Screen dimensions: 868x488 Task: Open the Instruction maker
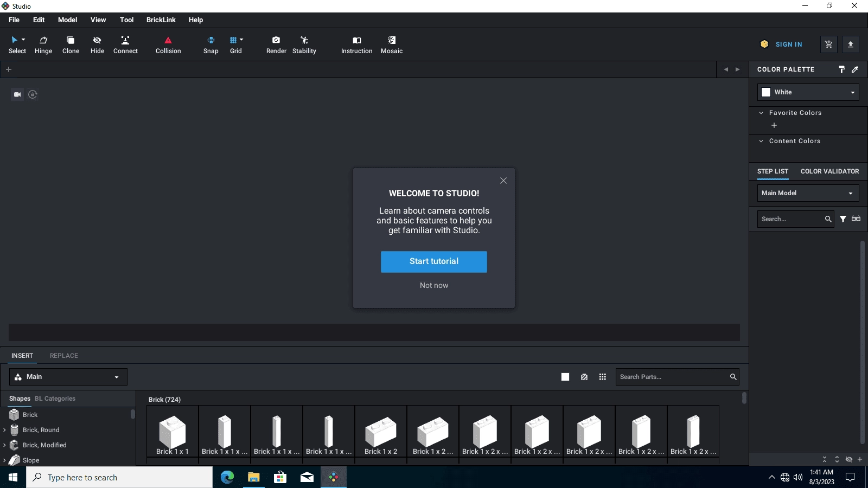357,45
